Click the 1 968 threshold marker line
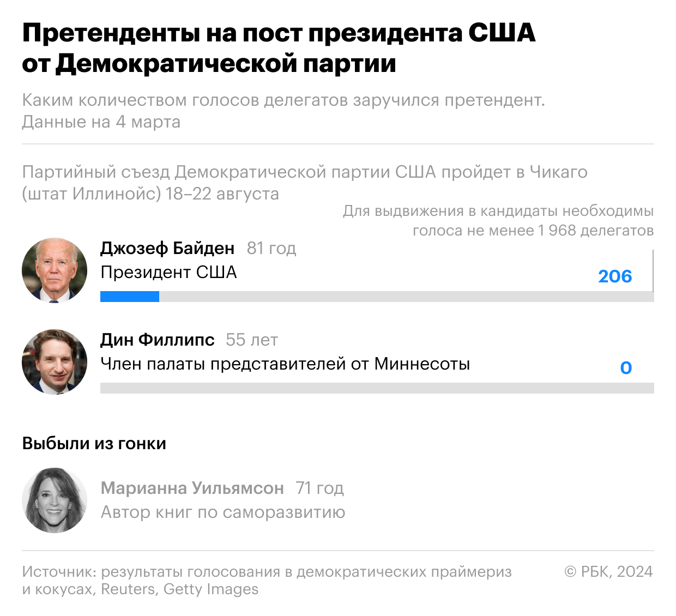Viewport: 676px width, 616px height. [653, 271]
